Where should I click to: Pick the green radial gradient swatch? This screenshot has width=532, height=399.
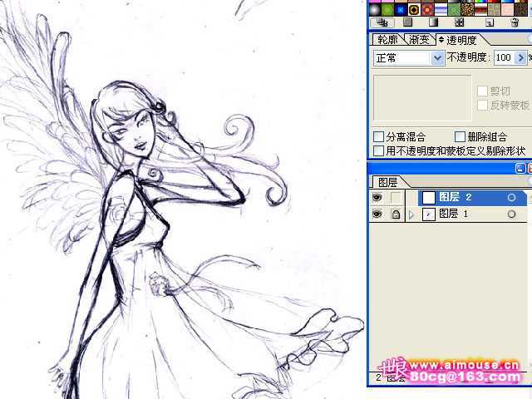pyautogui.click(x=387, y=9)
